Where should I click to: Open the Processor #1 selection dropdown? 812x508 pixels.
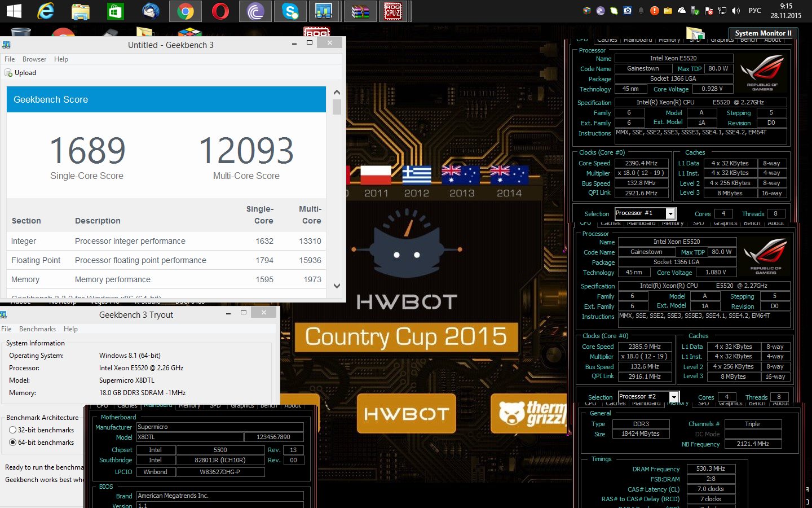click(x=670, y=213)
